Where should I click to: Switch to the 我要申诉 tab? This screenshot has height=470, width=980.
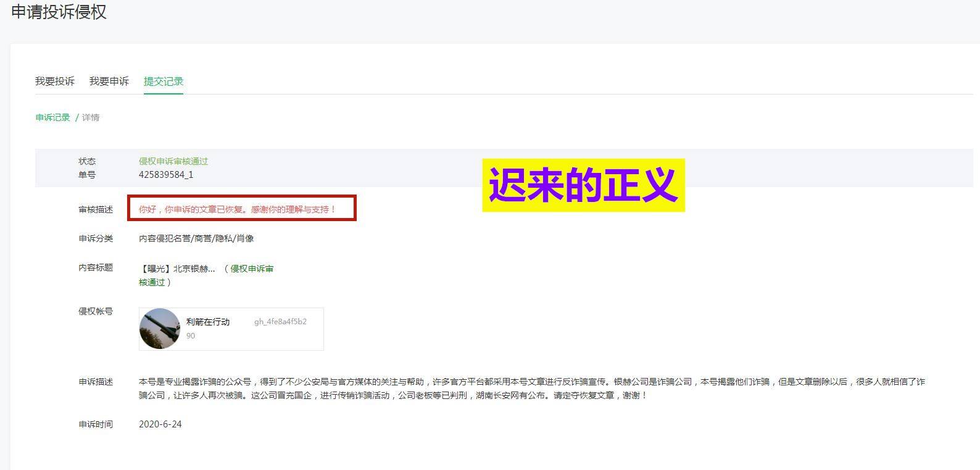click(x=109, y=81)
